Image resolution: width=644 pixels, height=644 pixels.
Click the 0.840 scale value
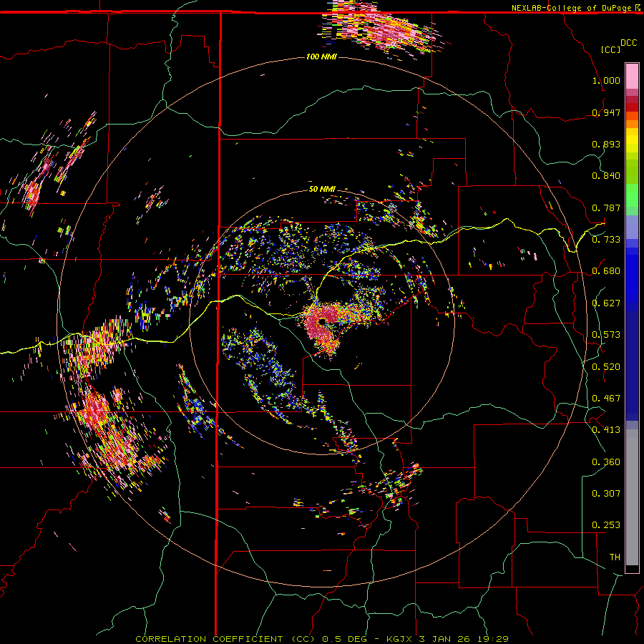pos(606,176)
